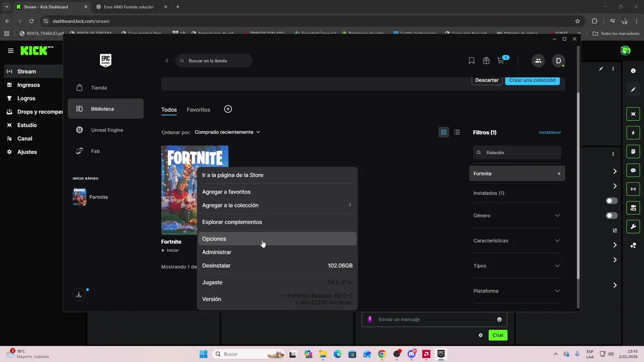Open Tienda in the Epic sidebar

[106, 87]
